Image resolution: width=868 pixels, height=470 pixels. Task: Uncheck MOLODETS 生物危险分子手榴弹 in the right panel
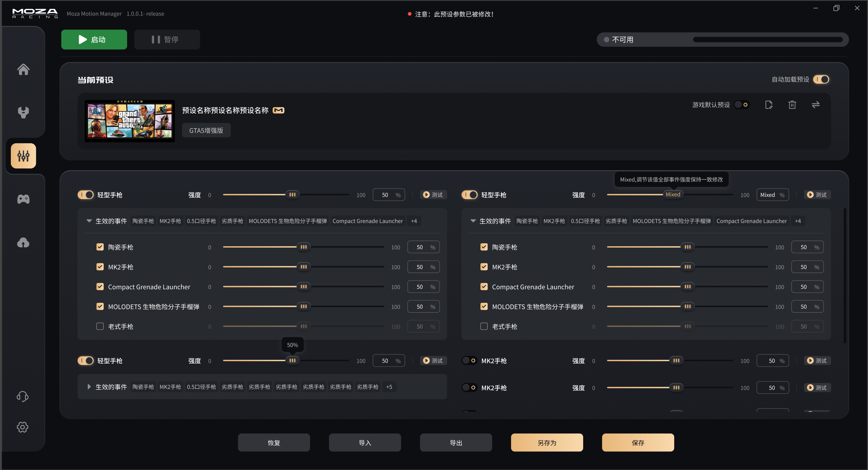click(484, 306)
